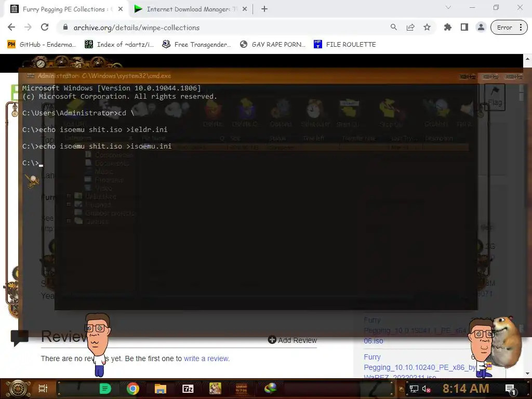Open the Index of ~dartz bookmark
This screenshot has width=532, height=399.
click(119, 45)
